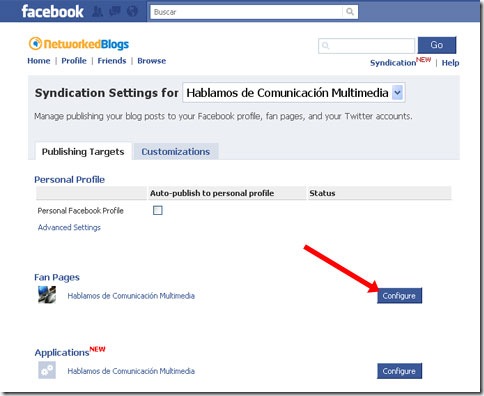Focus the NetworkedBlogs search box
The width and height of the screenshot is (484, 396).
366,46
